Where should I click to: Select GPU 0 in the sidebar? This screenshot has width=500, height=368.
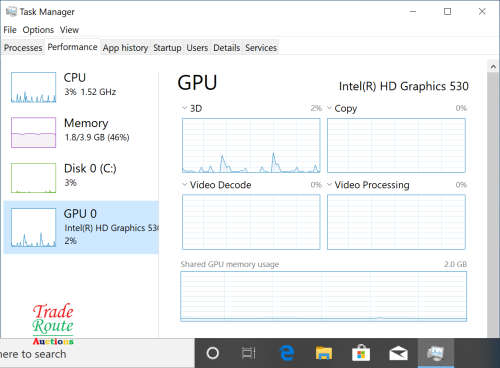pos(81,227)
